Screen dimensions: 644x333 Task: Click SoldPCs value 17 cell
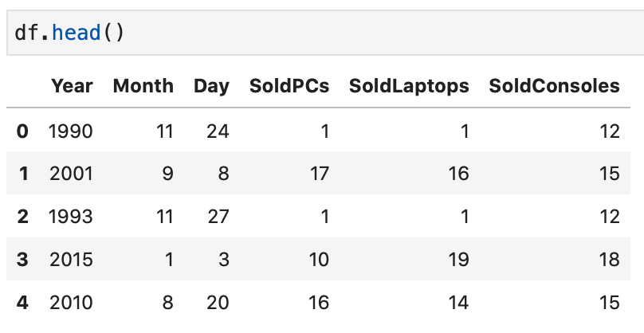[319, 174]
